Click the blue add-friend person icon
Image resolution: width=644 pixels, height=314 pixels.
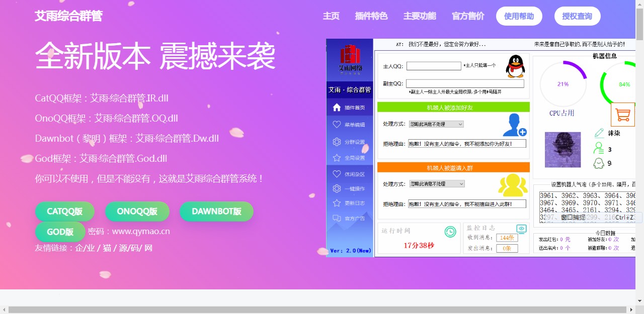[x=515, y=125]
